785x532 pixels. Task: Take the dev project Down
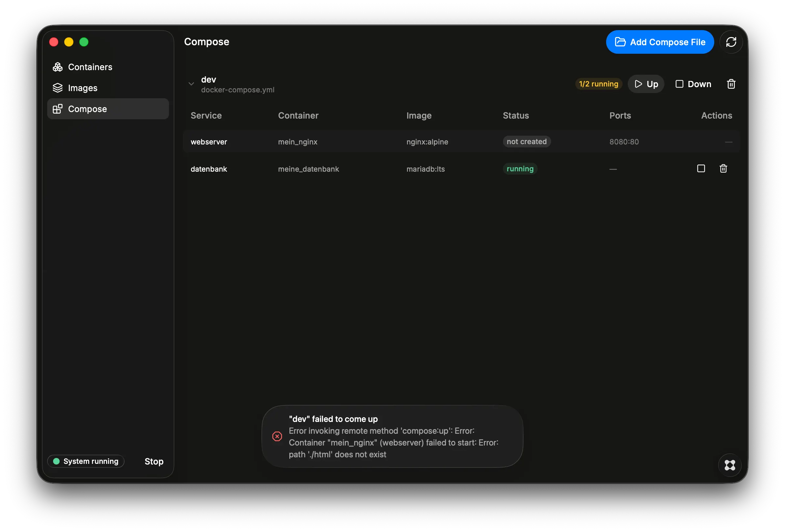tap(693, 84)
